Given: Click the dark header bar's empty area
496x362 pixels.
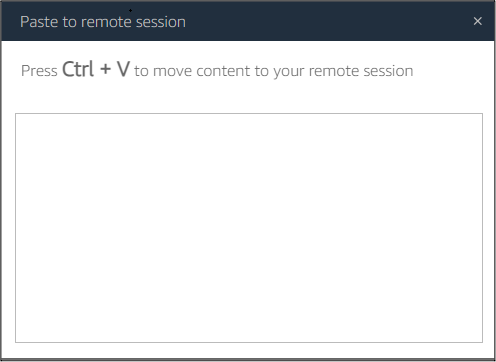Looking at the screenshot, I should (327, 21).
